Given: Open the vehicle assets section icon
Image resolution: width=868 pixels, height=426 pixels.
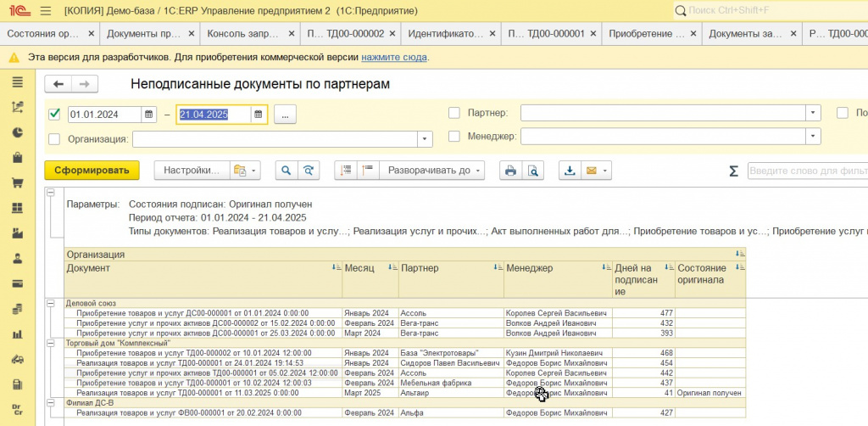Looking at the screenshot, I should click(x=17, y=359).
